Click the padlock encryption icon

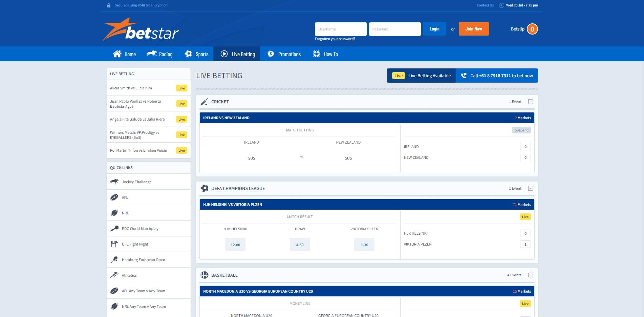[109, 5]
